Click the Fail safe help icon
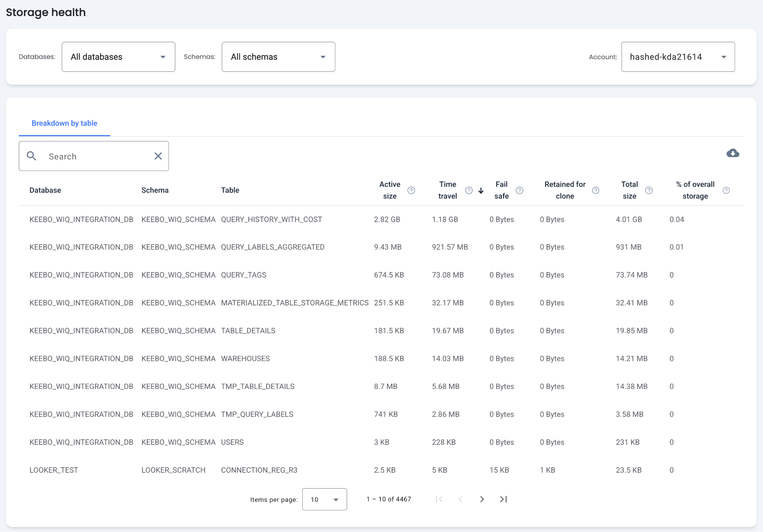Viewport: 763px width, 532px height. click(x=519, y=190)
